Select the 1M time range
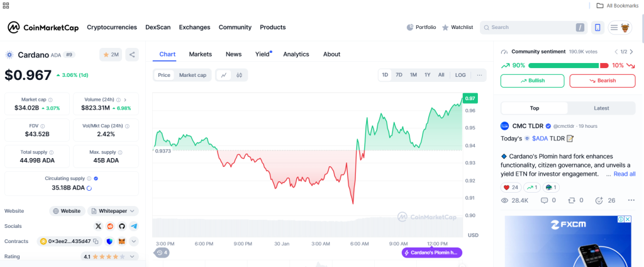Screen dimensions: 644x267 point(413,75)
